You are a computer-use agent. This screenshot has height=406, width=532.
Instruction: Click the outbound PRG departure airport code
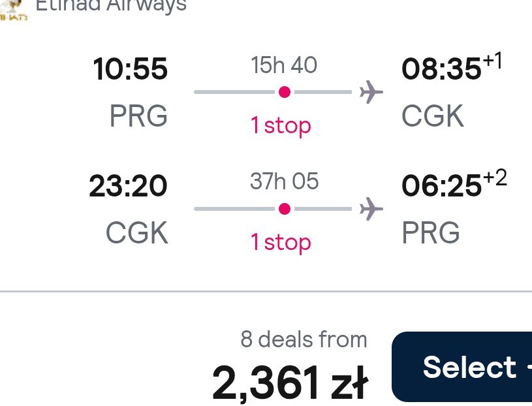(x=138, y=116)
